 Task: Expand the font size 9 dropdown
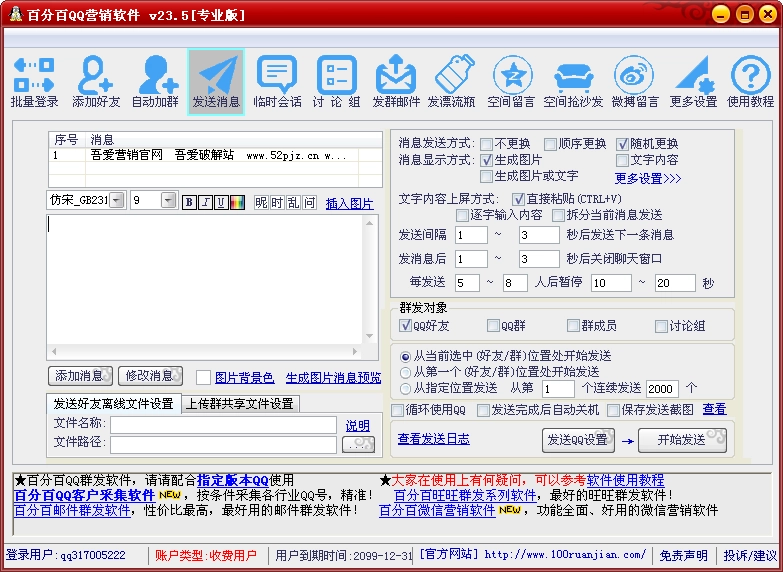click(x=169, y=200)
